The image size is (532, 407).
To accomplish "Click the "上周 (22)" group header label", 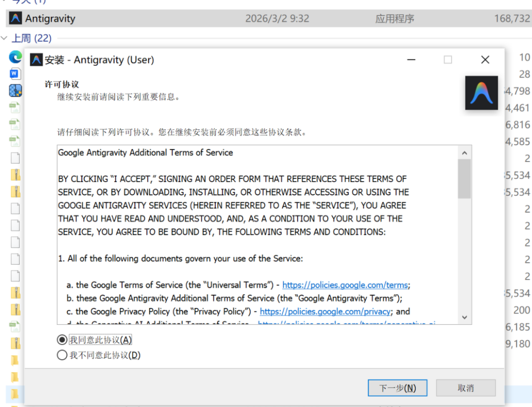I will (32, 38).
